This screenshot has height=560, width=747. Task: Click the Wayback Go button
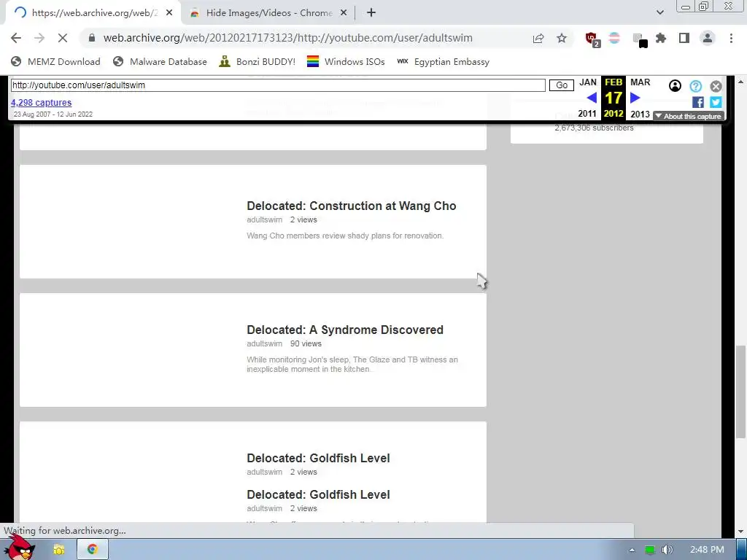coord(562,85)
